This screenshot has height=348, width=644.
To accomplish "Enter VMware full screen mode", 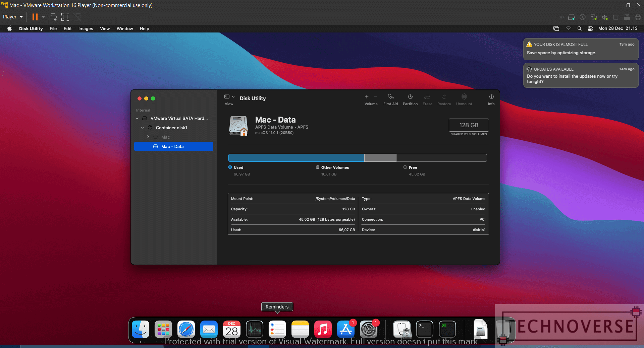I will (65, 17).
